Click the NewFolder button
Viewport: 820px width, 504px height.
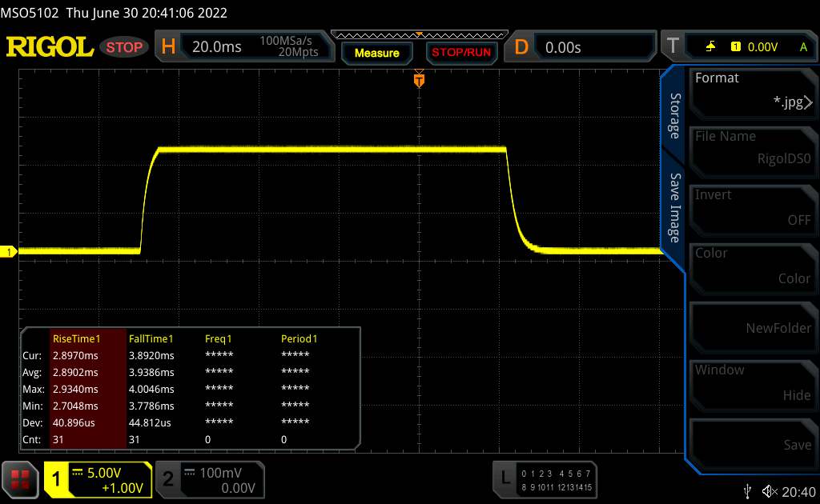pos(752,326)
